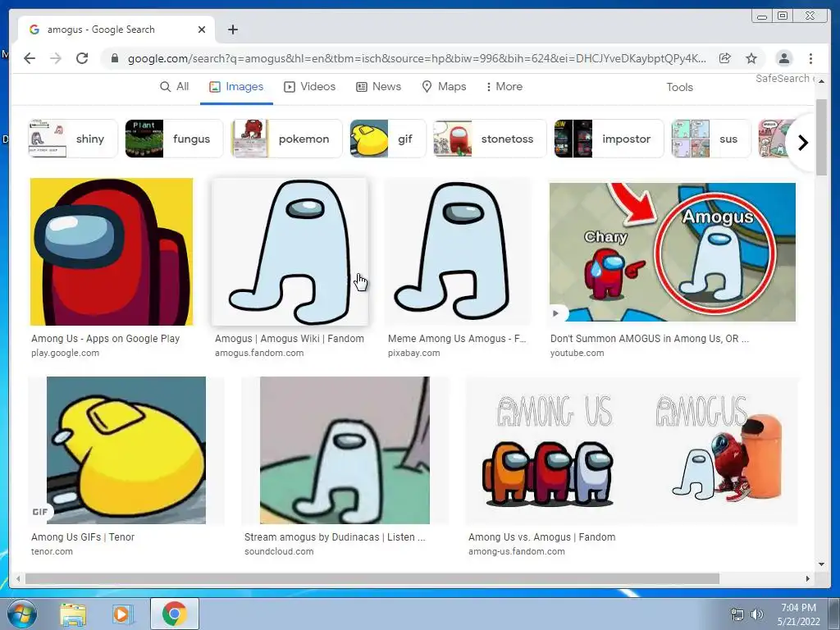Open the yellow Among Us GIF thumbnail

126,450
